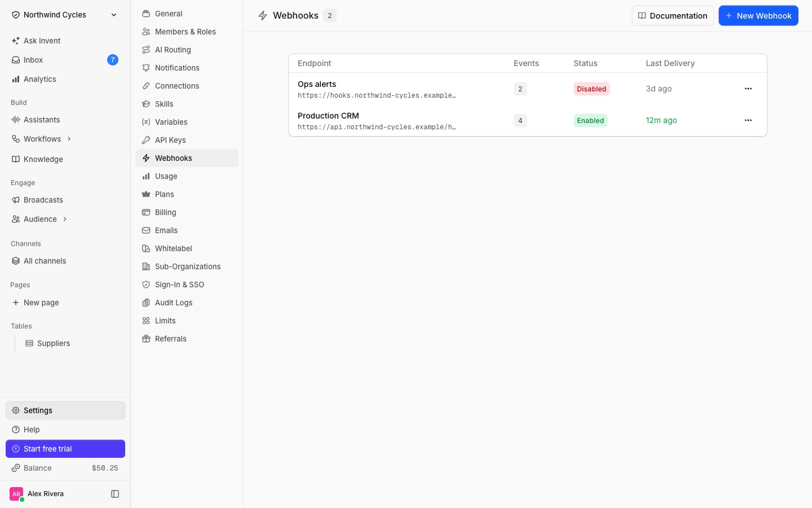812x508 pixels.
Task: Click the api.northwind-cycles URL text
Action: [377, 127]
